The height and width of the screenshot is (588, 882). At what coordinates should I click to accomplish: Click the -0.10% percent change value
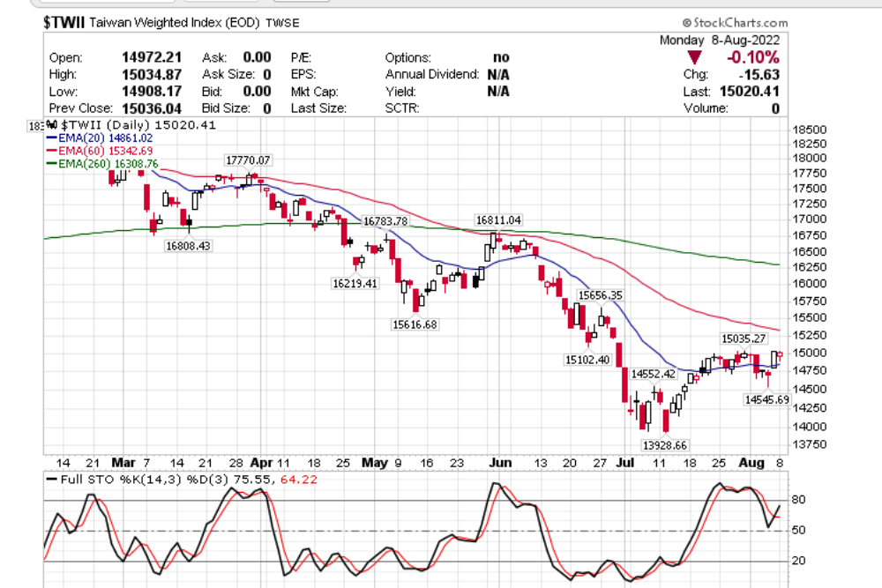click(753, 57)
